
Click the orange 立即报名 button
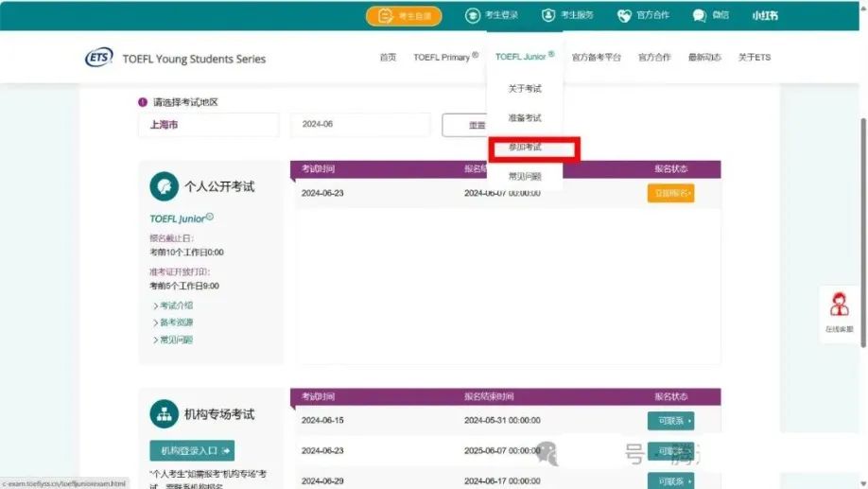click(x=670, y=193)
